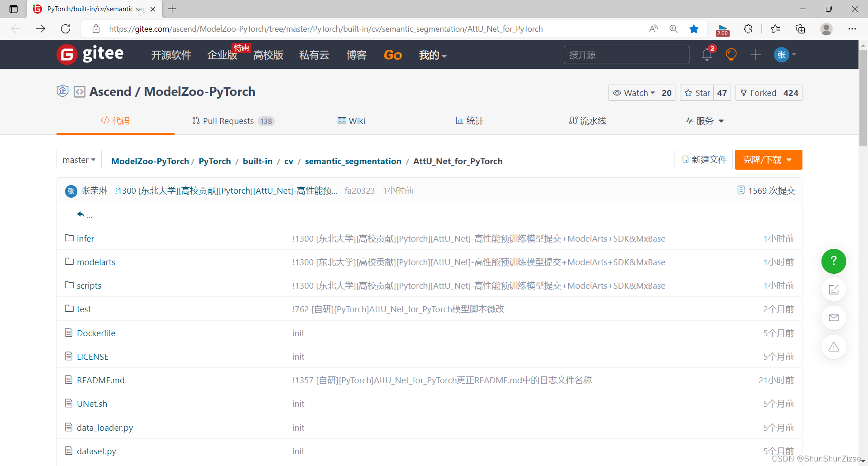Open the 1569 次提交 commits link
The height and width of the screenshot is (466, 868).
(766, 190)
